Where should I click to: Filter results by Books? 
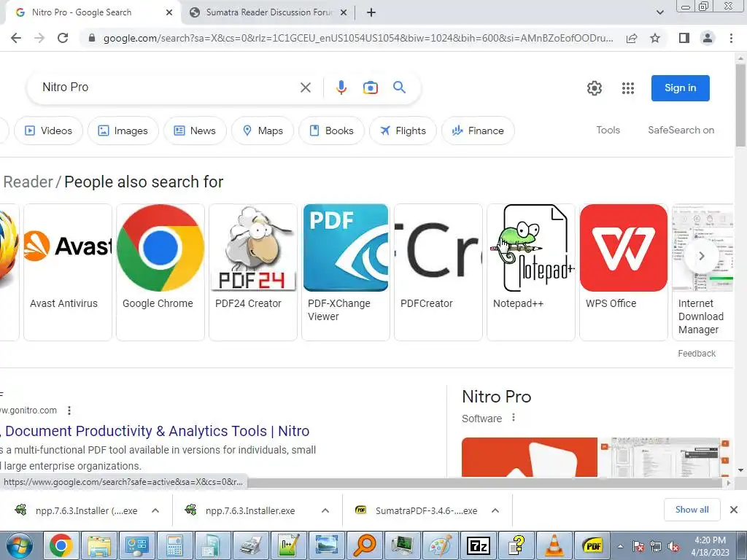tap(332, 131)
